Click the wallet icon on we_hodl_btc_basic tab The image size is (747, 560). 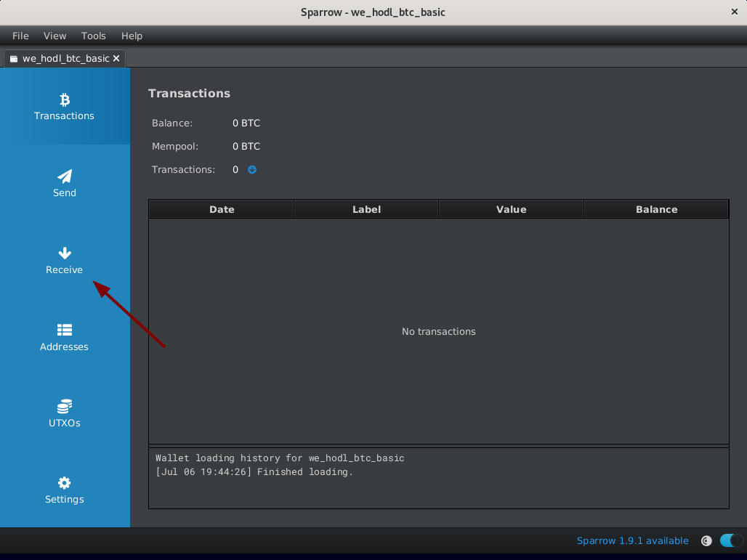coord(14,59)
